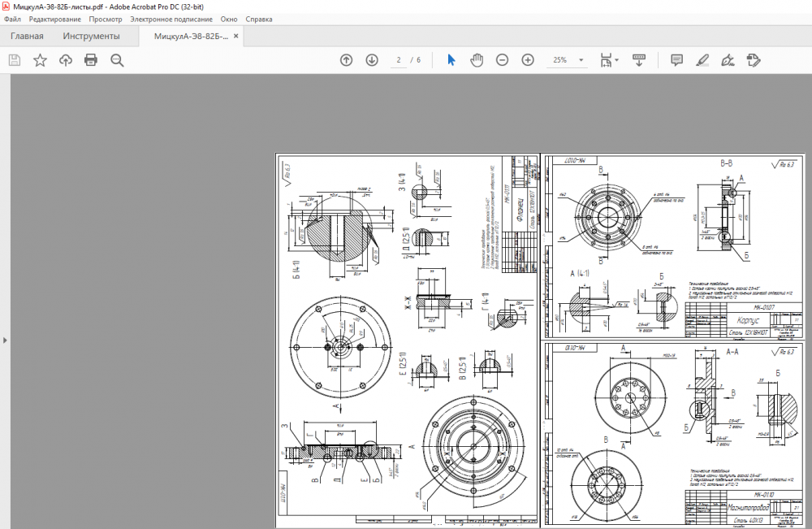Open the 25% zoom level dropdown
Image resolution: width=812 pixels, height=529 pixels.
tap(581, 60)
